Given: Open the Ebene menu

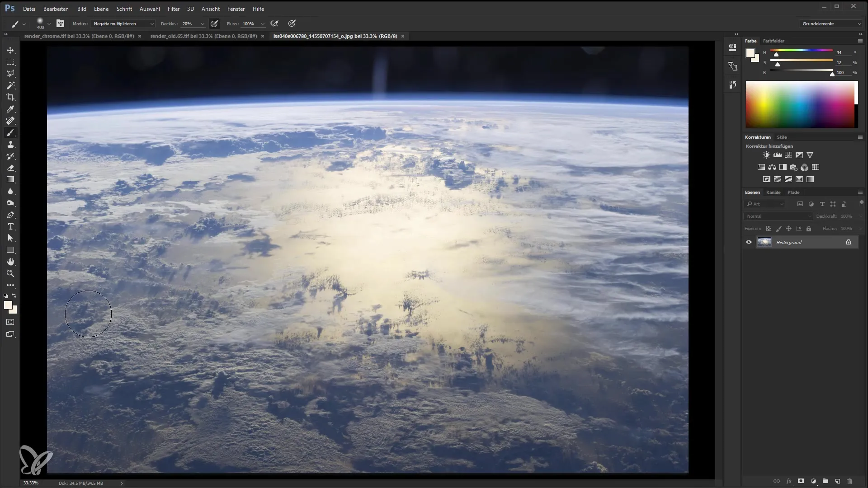Looking at the screenshot, I should coord(101,9).
